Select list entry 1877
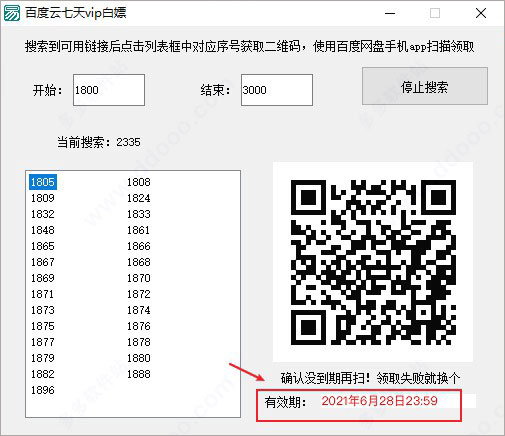The height and width of the screenshot is (436, 505). [43, 342]
